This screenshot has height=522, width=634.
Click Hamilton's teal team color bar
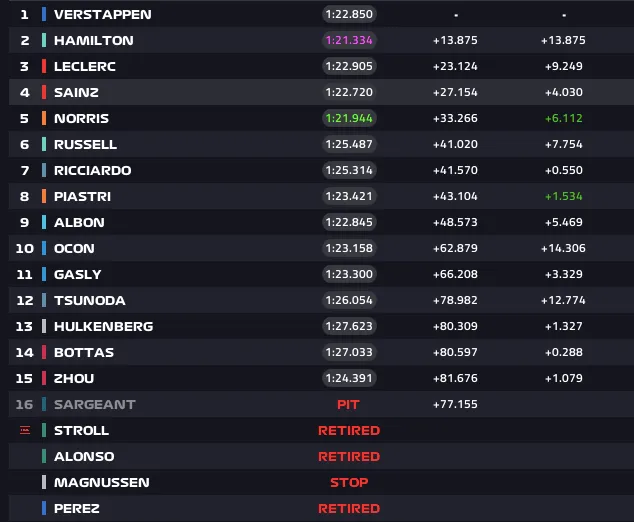pyautogui.click(x=44, y=40)
